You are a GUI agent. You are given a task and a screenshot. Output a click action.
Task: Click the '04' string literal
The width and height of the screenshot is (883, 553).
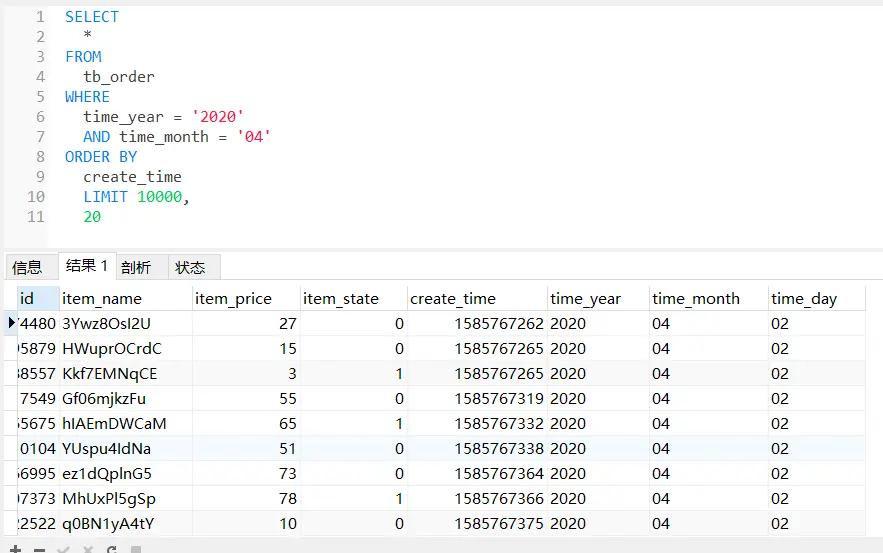click(253, 137)
